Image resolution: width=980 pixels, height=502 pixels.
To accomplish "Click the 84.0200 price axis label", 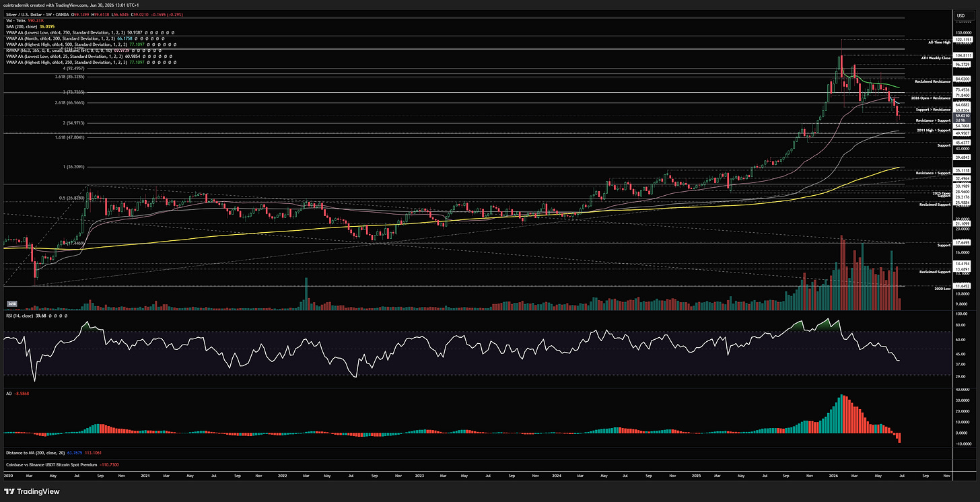I will 962,79.
